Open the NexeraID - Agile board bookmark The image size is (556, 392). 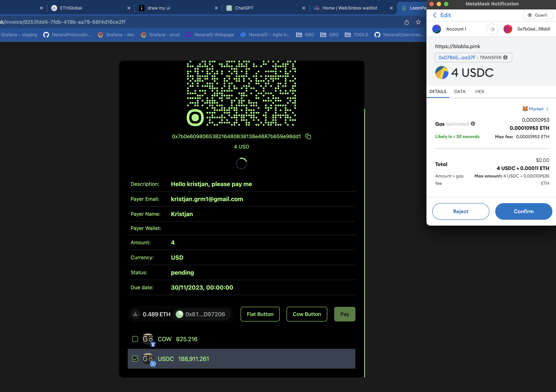click(265, 35)
